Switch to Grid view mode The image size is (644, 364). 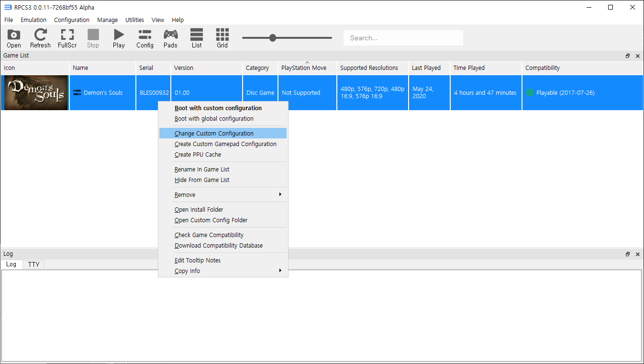[222, 38]
